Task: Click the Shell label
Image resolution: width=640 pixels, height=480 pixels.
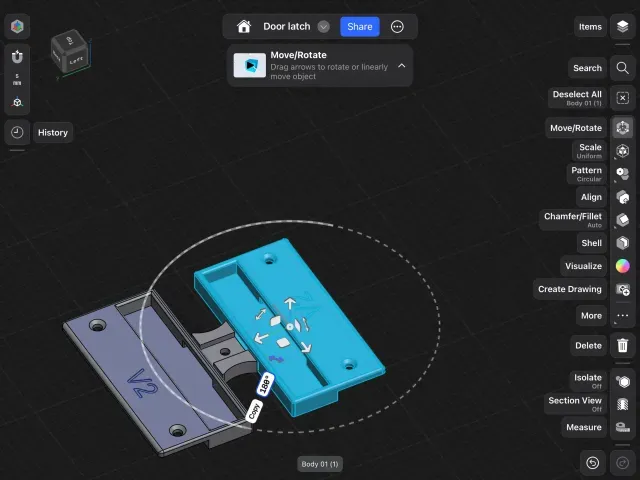Action: pyautogui.click(x=591, y=243)
